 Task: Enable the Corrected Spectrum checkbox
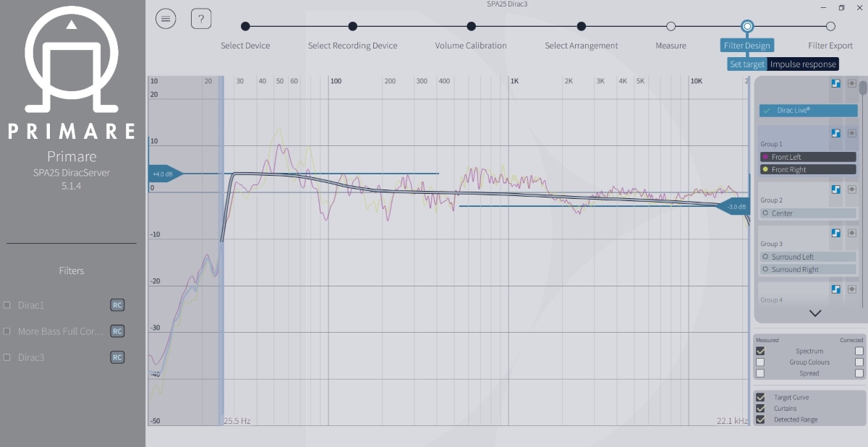click(859, 351)
